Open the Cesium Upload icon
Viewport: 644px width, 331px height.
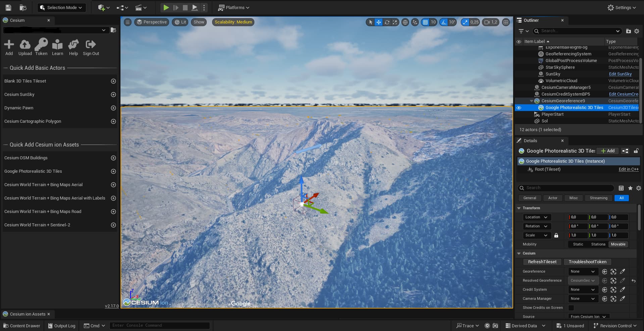[25, 47]
